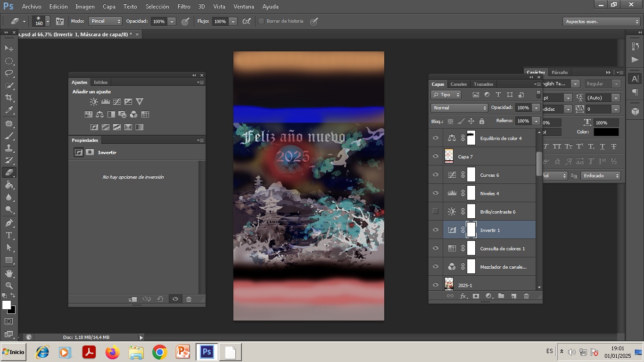Viewport: 644px width, 362px height.
Task: Click the delete layer trash icon in Capas
Action: 527,296
